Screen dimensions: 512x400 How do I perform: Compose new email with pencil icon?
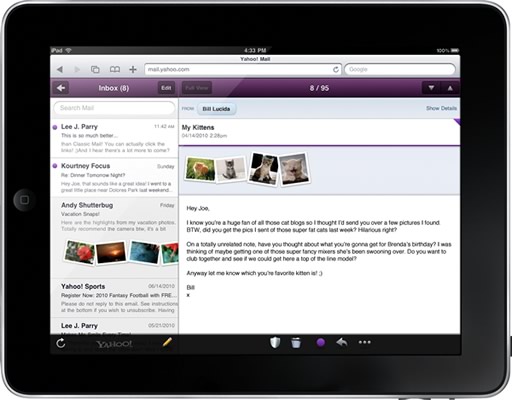coord(167,342)
